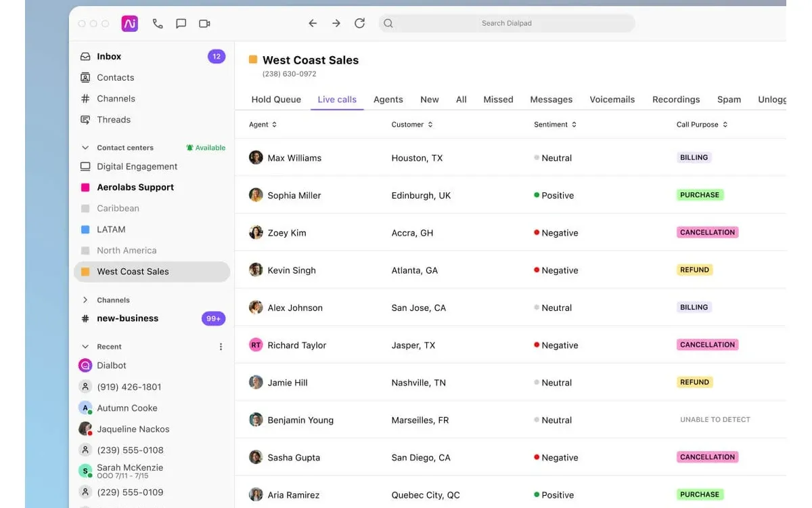Open Jamie Hill agent avatar

[256, 382]
